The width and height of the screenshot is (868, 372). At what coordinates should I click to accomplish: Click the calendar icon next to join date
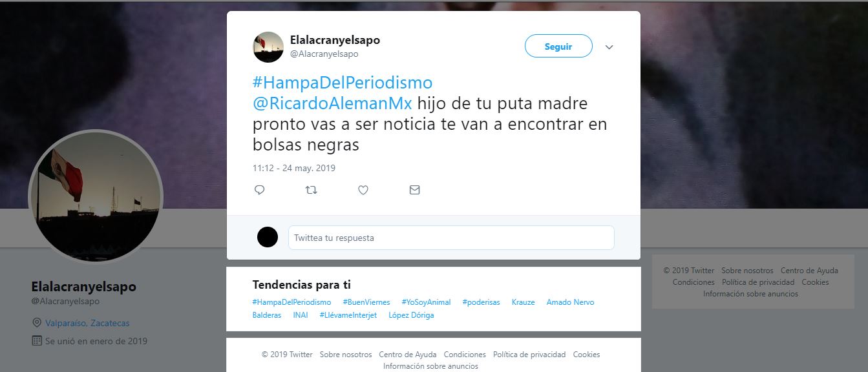coord(37,340)
